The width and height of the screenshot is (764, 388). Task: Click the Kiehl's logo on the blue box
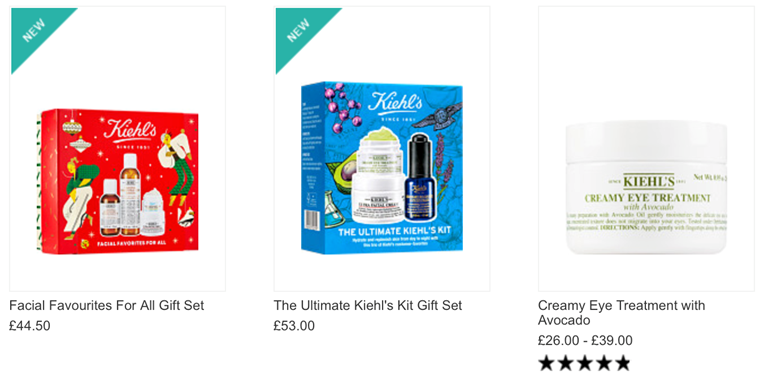point(395,103)
